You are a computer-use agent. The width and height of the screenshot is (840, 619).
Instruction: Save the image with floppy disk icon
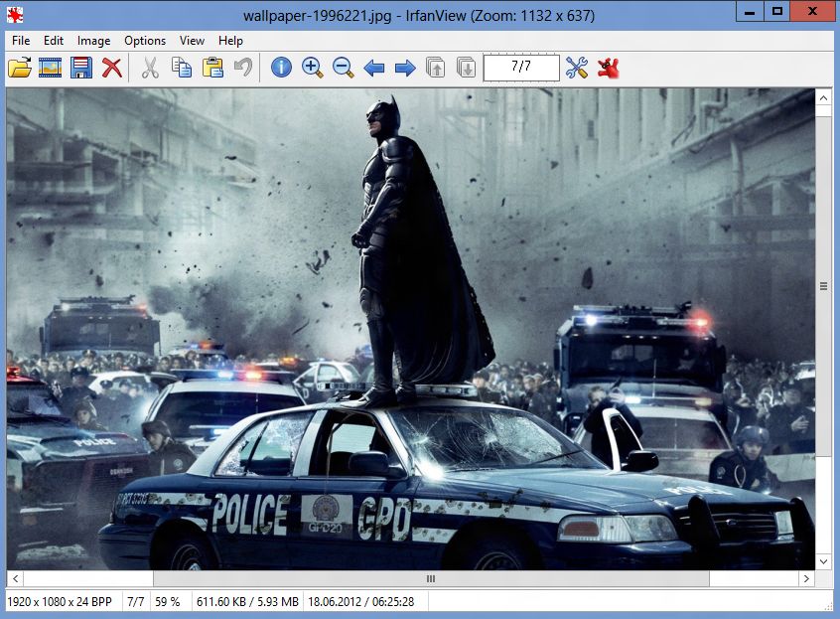click(x=80, y=69)
